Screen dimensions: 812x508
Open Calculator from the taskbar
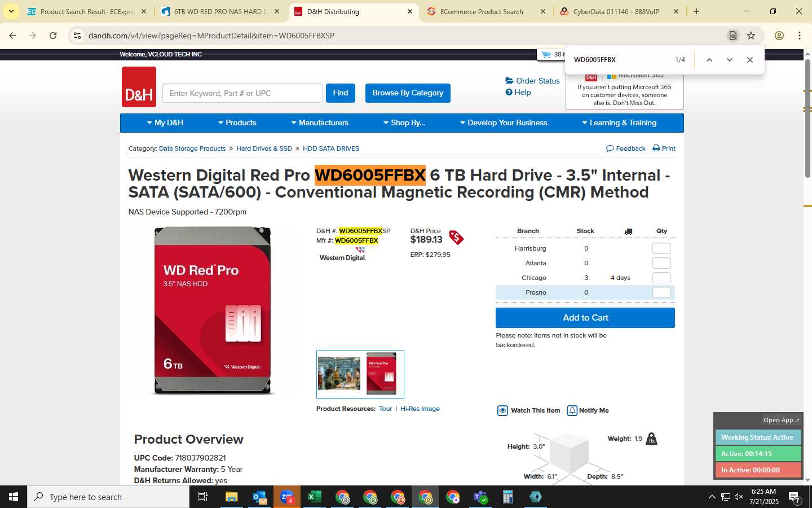click(508, 497)
